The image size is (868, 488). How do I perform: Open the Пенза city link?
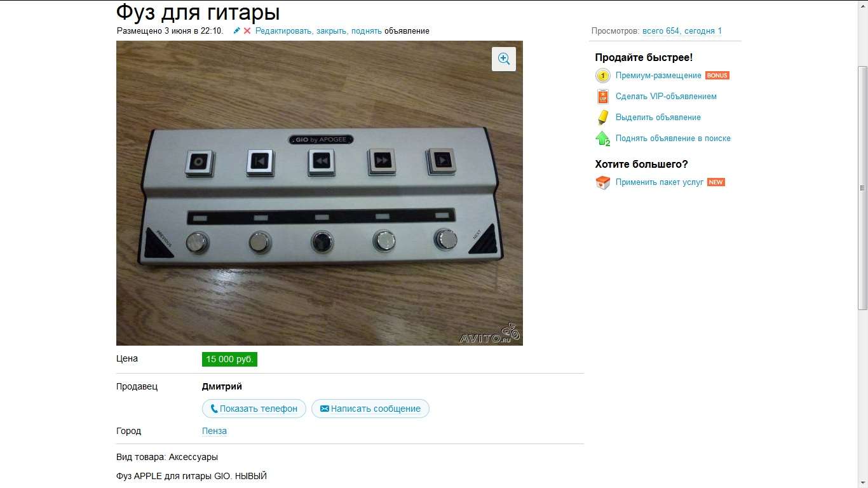point(214,431)
